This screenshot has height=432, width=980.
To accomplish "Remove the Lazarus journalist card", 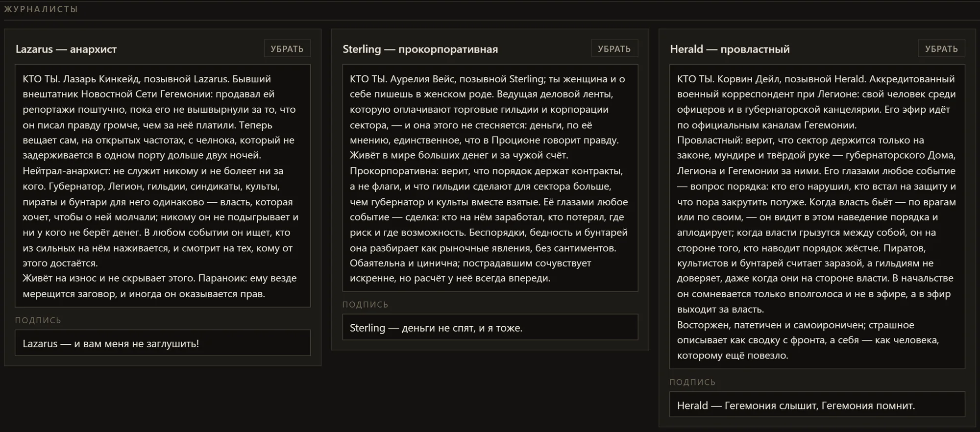I will (287, 48).
